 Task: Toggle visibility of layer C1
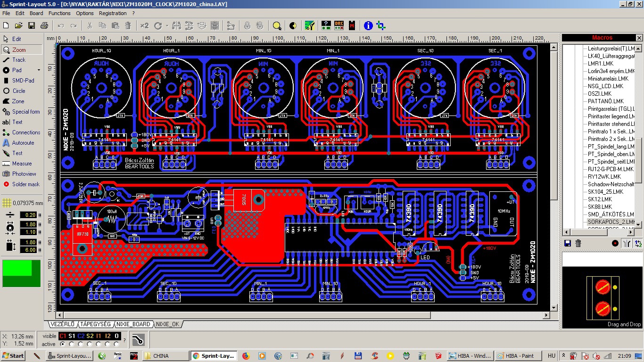(62, 336)
